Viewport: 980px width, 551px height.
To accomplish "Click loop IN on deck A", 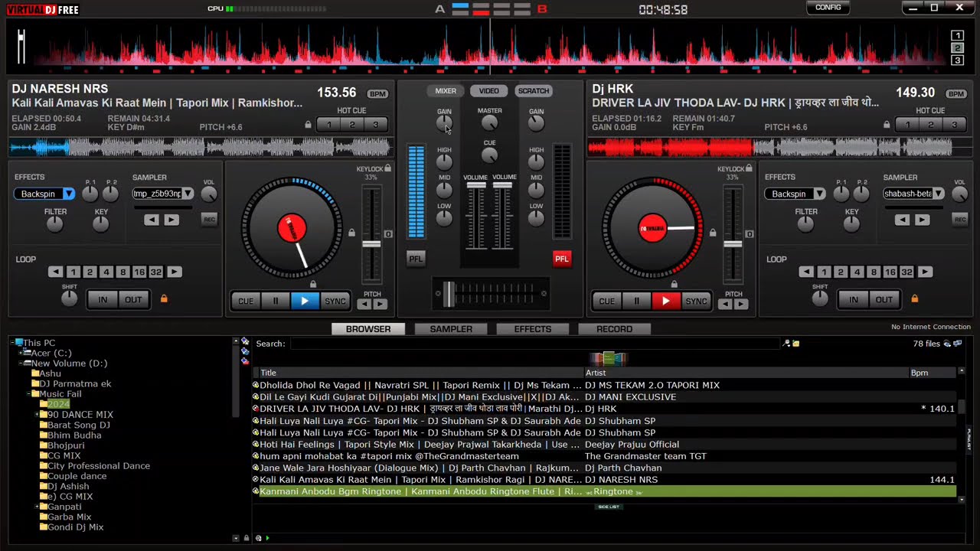I will pos(103,299).
